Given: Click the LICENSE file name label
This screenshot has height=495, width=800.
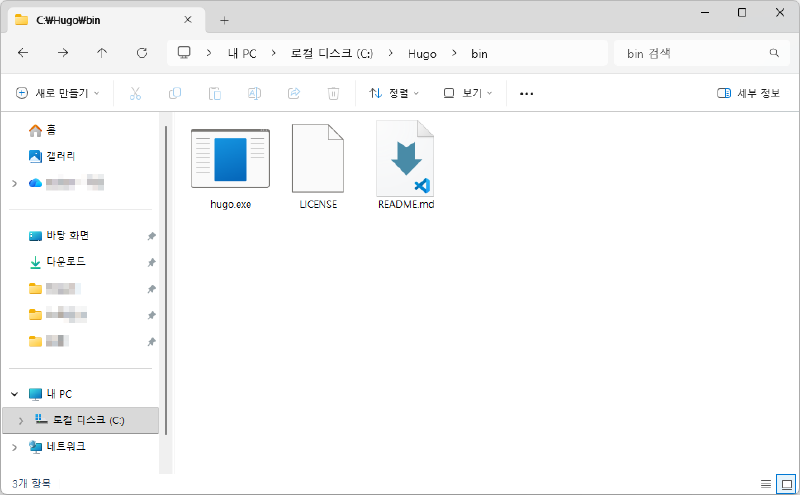Looking at the screenshot, I should (x=318, y=204).
